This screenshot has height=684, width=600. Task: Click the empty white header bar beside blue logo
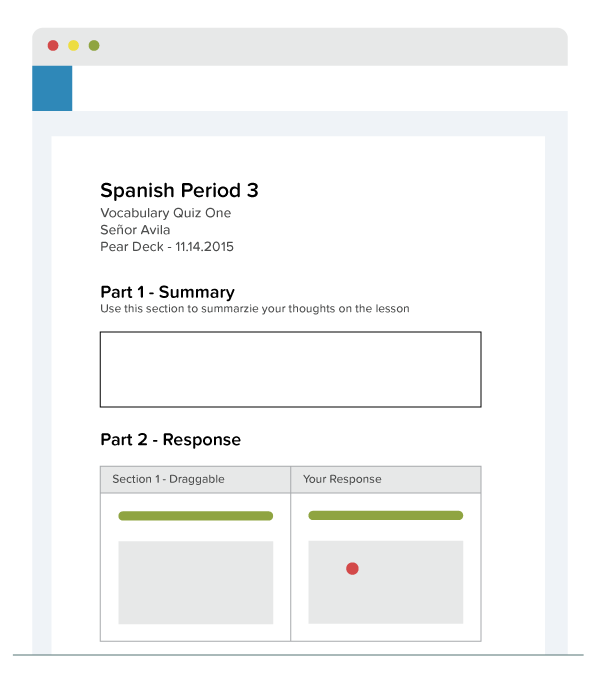click(320, 88)
